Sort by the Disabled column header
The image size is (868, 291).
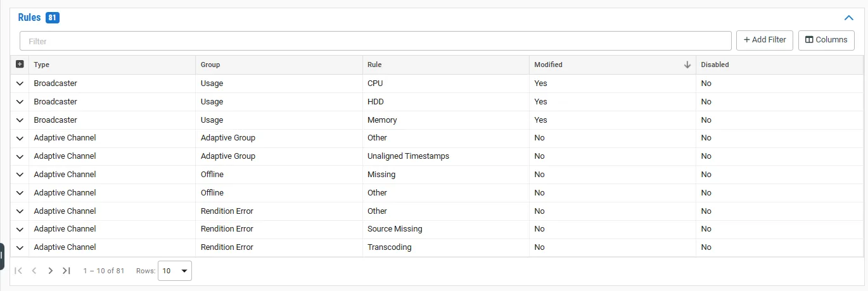tap(715, 65)
